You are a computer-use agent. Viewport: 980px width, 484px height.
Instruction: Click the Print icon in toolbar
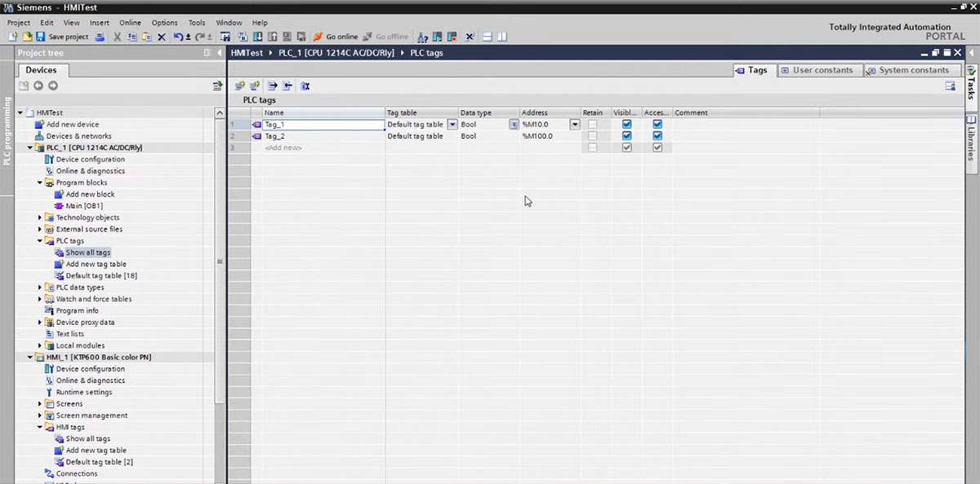100,37
